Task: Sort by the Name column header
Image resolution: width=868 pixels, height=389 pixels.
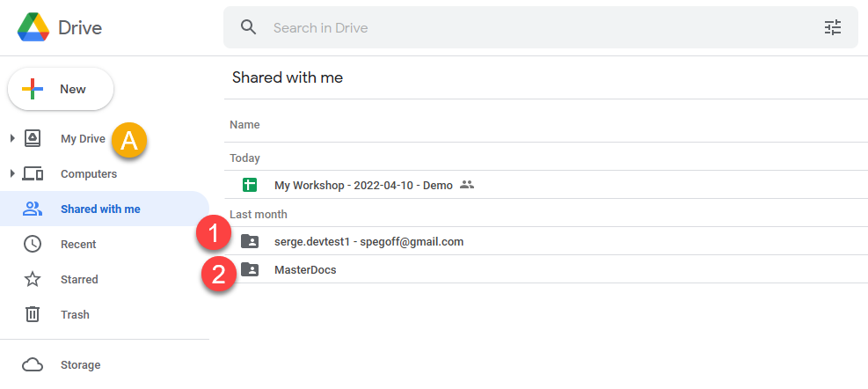Action: [244, 125]
